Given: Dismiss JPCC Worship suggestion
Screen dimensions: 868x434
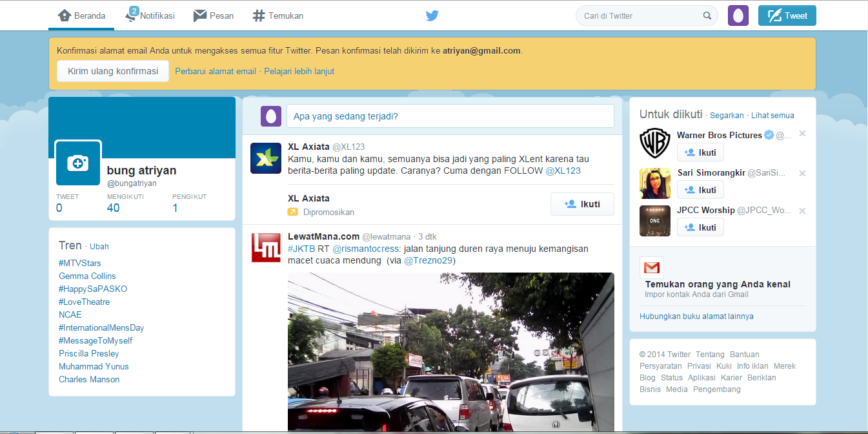Looking at the screenshot, I should click(x=802, y=211).
